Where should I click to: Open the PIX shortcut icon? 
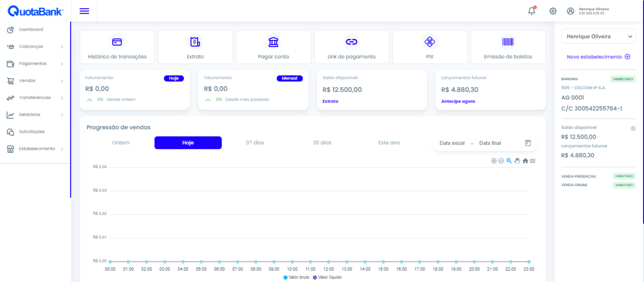430,42
